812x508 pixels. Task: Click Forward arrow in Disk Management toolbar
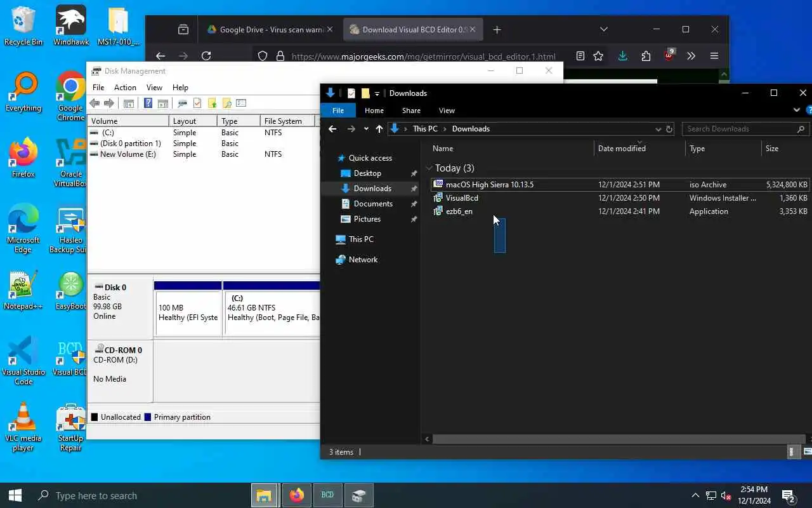[109, 103]
